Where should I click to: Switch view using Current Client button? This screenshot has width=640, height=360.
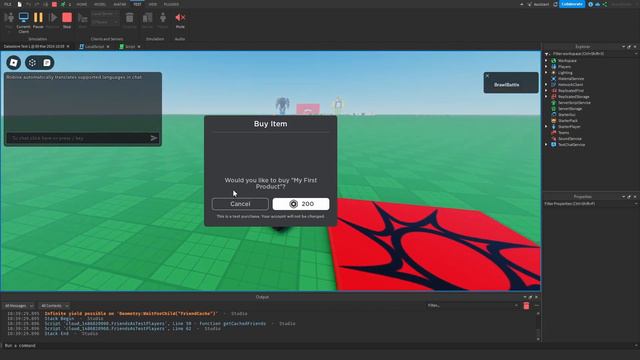tap(23, 22)
